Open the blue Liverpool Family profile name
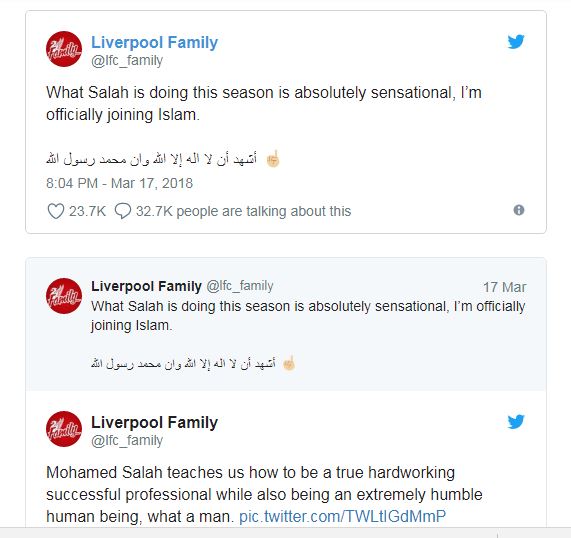The height and width of the screenshot is (538, 571). coord(154,42)
